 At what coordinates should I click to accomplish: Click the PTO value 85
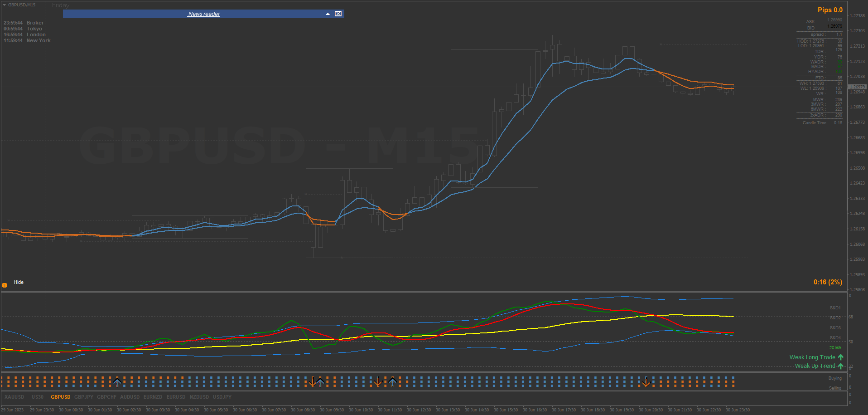point(840,78)
